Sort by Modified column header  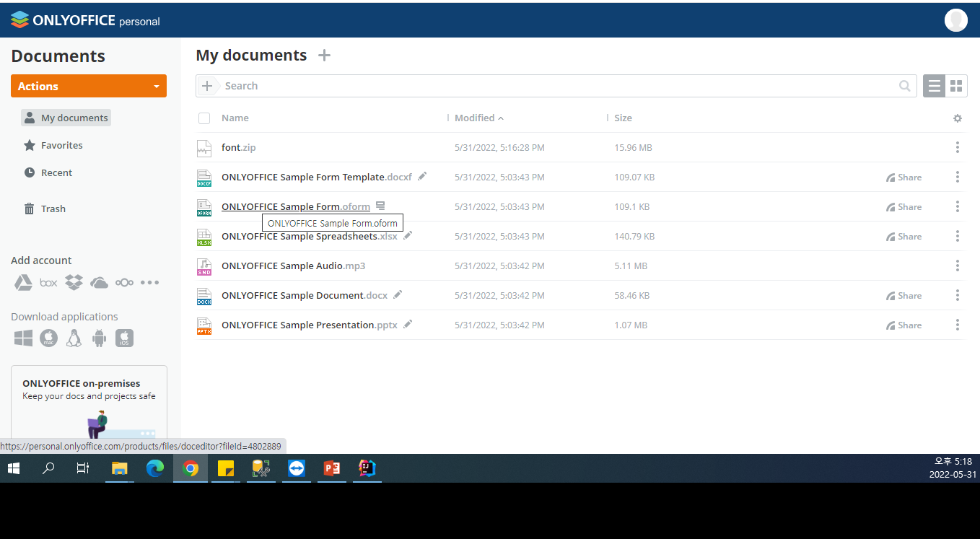pyautogui.click(x=479, y=118)
